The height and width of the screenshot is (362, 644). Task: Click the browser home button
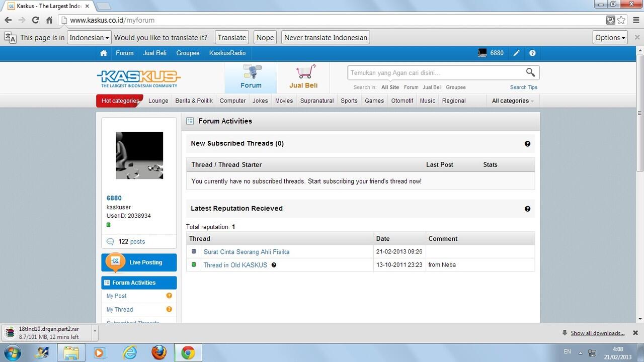[x=49, y=20]
